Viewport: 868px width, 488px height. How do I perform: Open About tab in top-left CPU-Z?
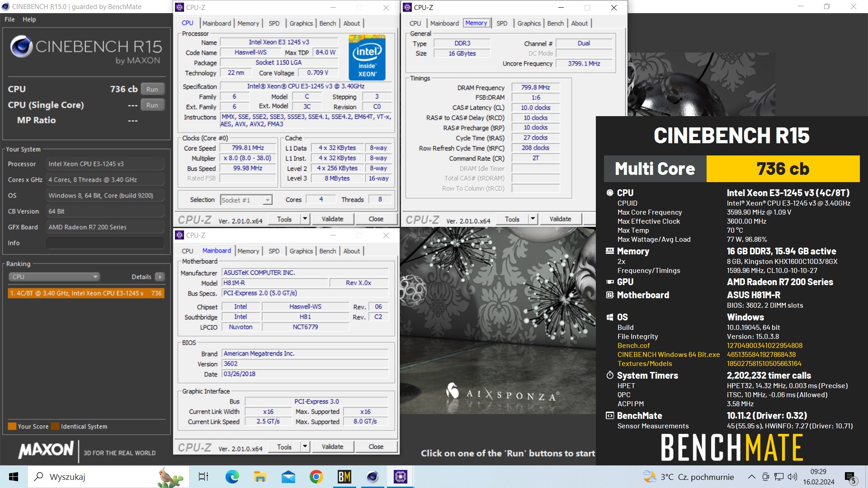coord(352,23)
